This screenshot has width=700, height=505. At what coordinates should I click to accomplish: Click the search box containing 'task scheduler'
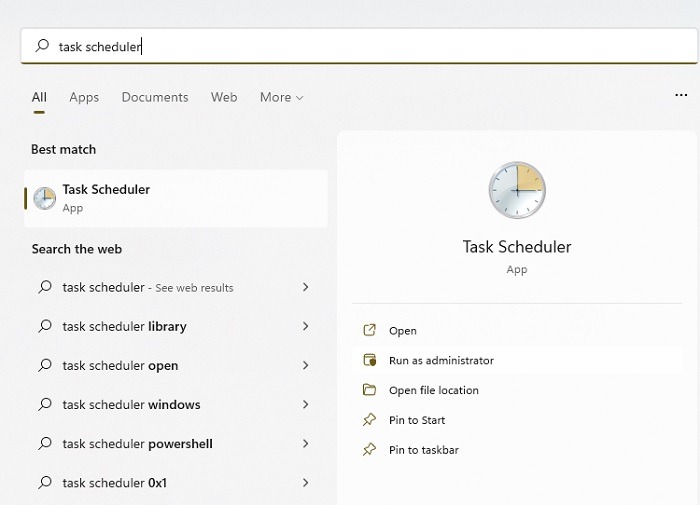[359, 46]
